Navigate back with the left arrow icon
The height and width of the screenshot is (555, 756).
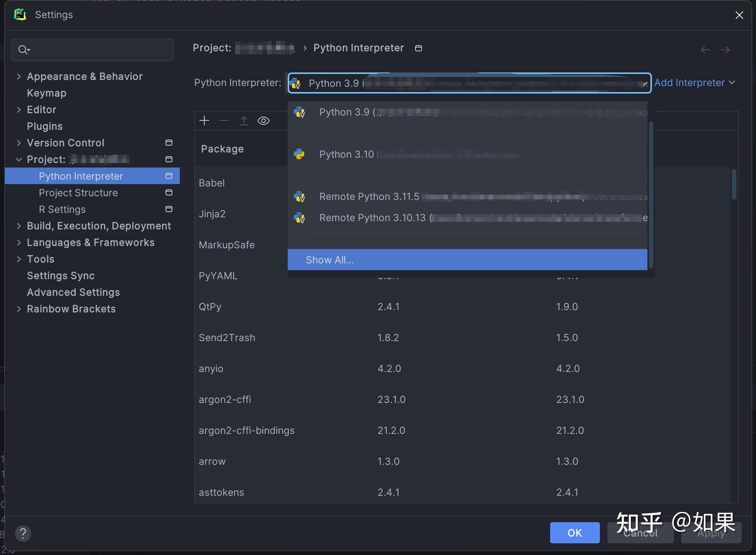pyautogui.click(x=705, y=49)
